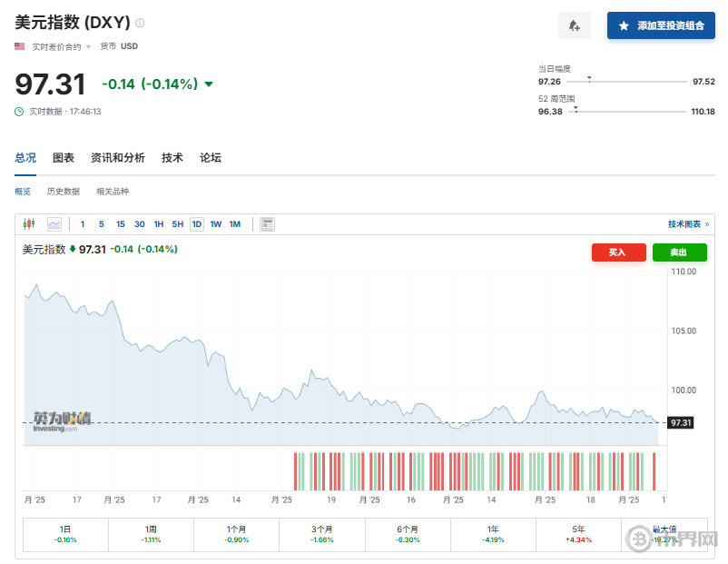Image resolution: width=728 pixels, height=564 pixels.
Task: Select the 5H chart interval
Action: [177, 224]
